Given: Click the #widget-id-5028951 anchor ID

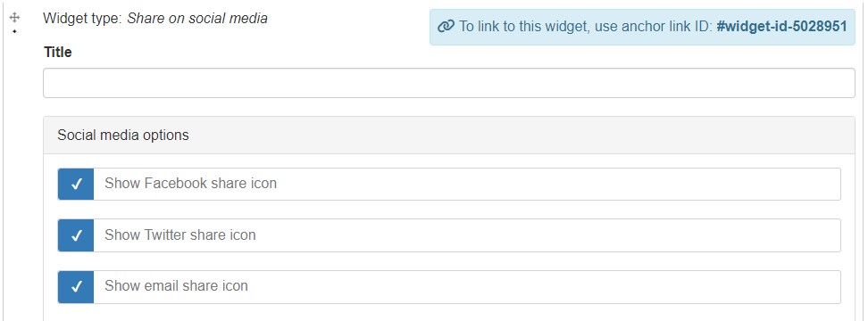Looking at the screenshot, I should click(781, 27).
